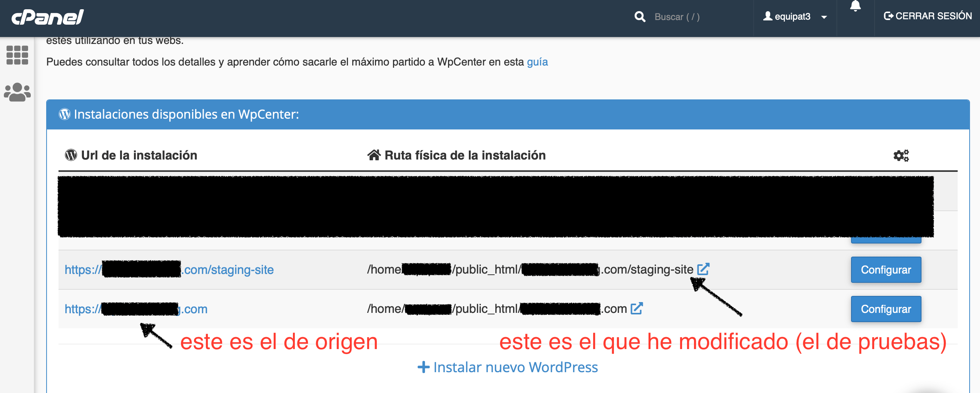Open the staging-site installation URL link
980x393 pixels.
pyautogui.click(x=169, y=269)
